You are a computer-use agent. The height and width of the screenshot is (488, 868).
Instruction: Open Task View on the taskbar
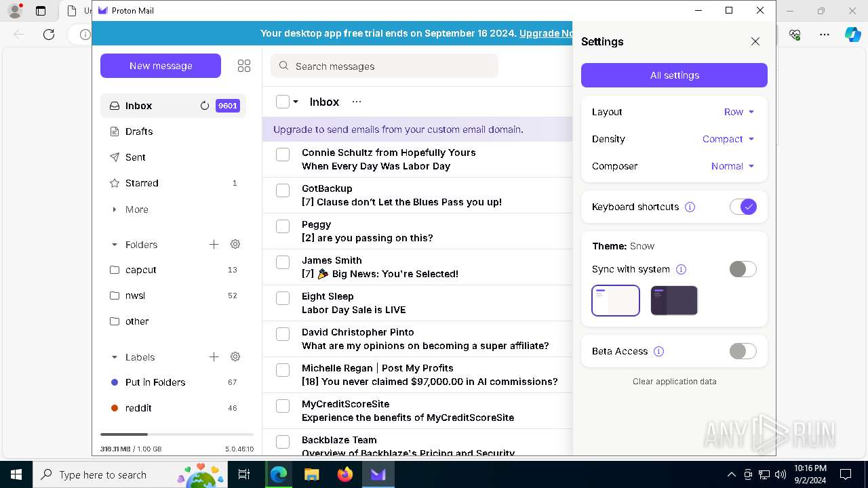pyautogui.click(x=244, y=474)
